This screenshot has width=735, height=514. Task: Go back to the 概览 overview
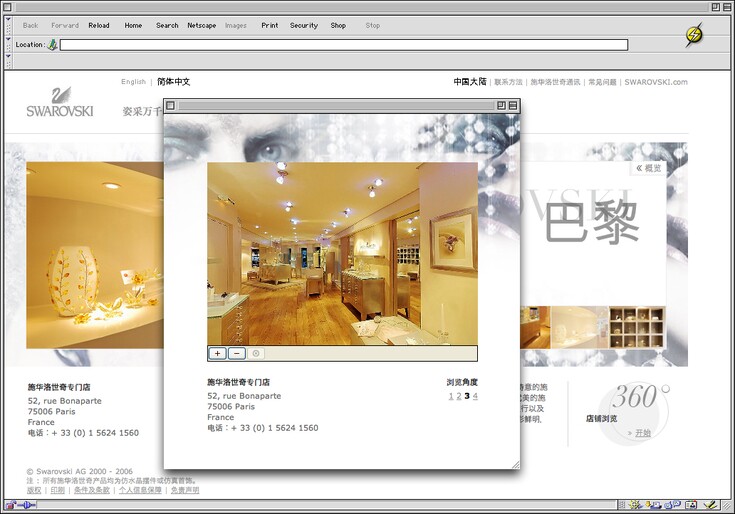coord(649,168)
